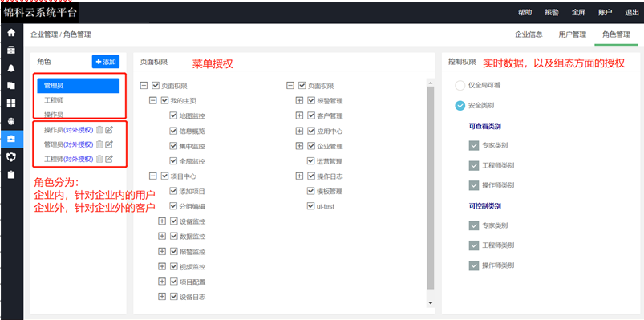Select the 安全类别 radio option
This screenshot has height=320, width=644.
[x=460, y=106]
